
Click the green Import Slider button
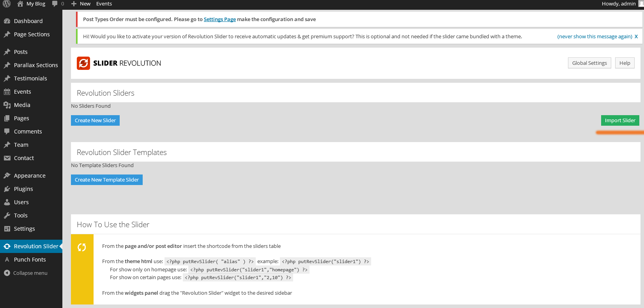(x=620, y=121)
